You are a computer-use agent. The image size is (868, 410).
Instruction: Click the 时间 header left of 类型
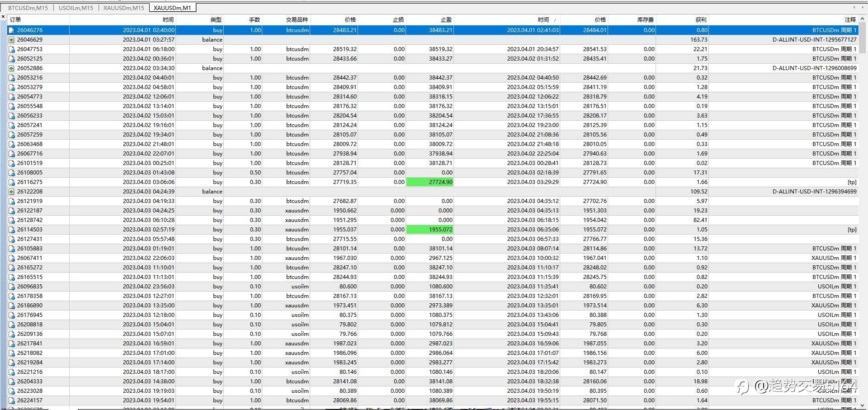pyautogui.click(x=168, y=19)
